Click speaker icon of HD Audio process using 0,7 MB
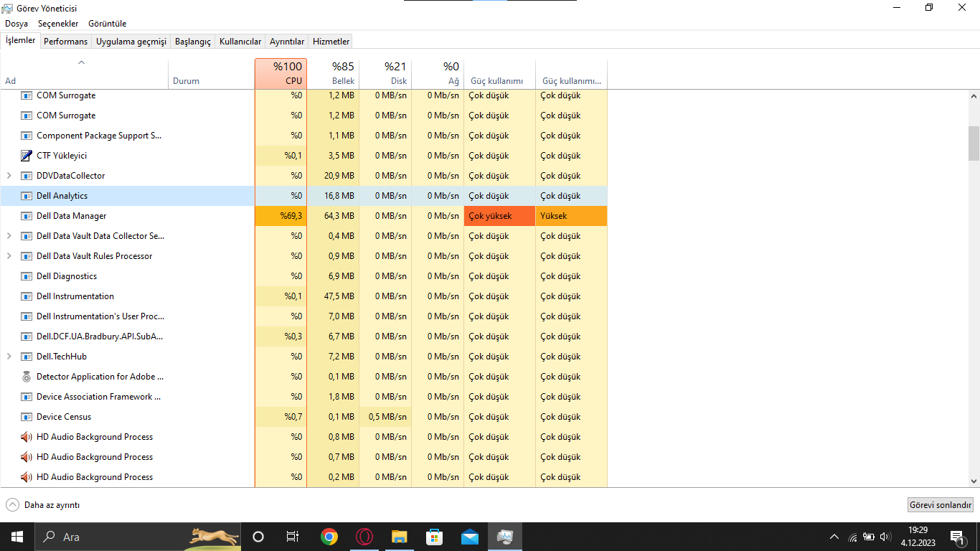 point(27,457)
